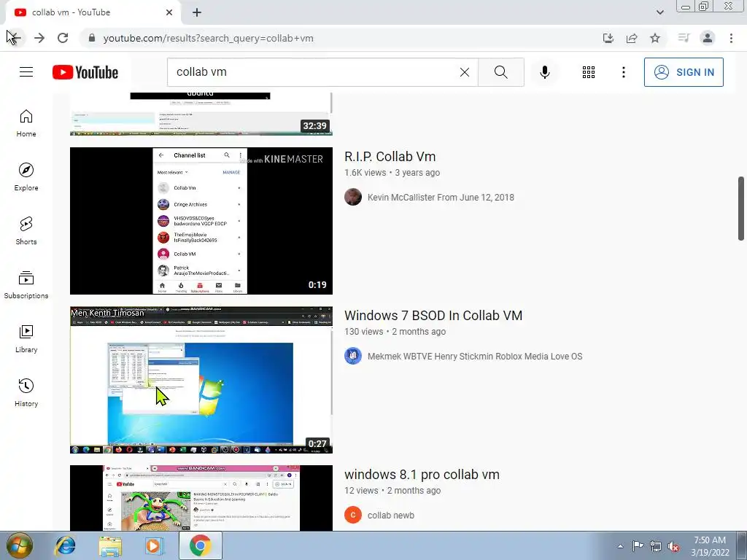
Task: Play the 32:39 video thumbnail
Action: 201,114
